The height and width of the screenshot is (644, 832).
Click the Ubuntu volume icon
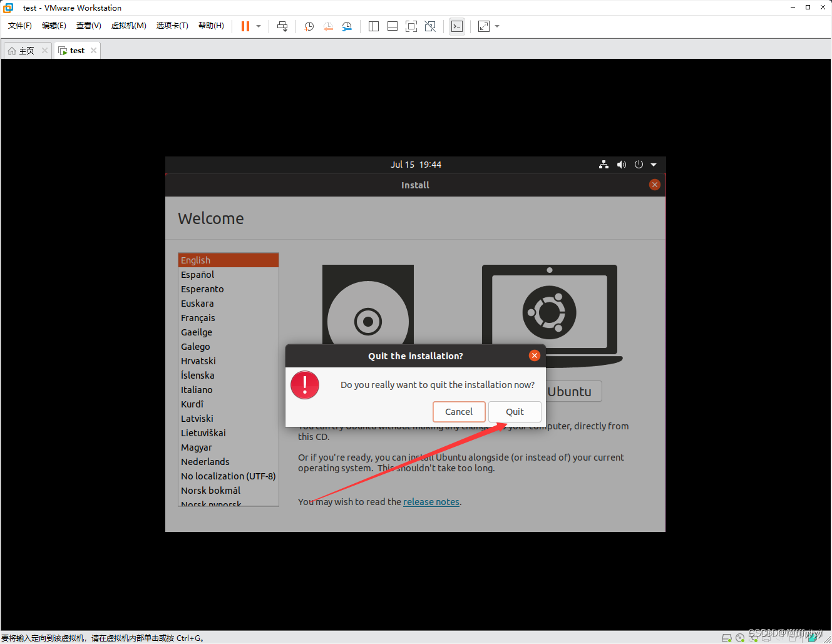(x=621, y=165)
